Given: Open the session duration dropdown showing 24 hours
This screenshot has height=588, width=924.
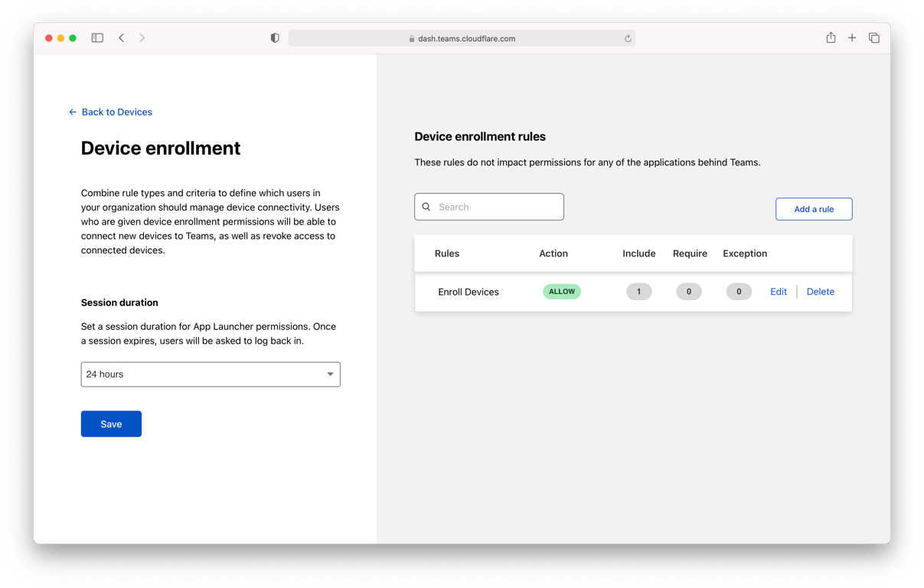Looking at the screenshot, I should click(x=211, y=374).
